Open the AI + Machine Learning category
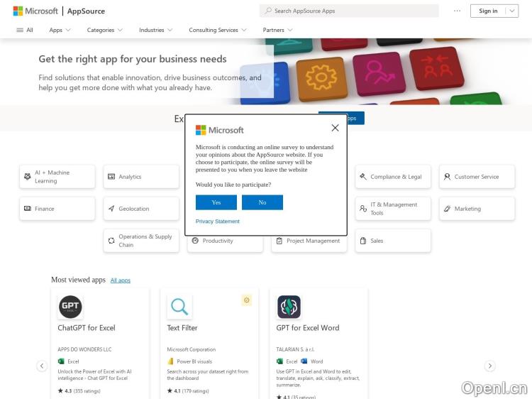This screenshot has height=399, width=532. coord(57,177)
